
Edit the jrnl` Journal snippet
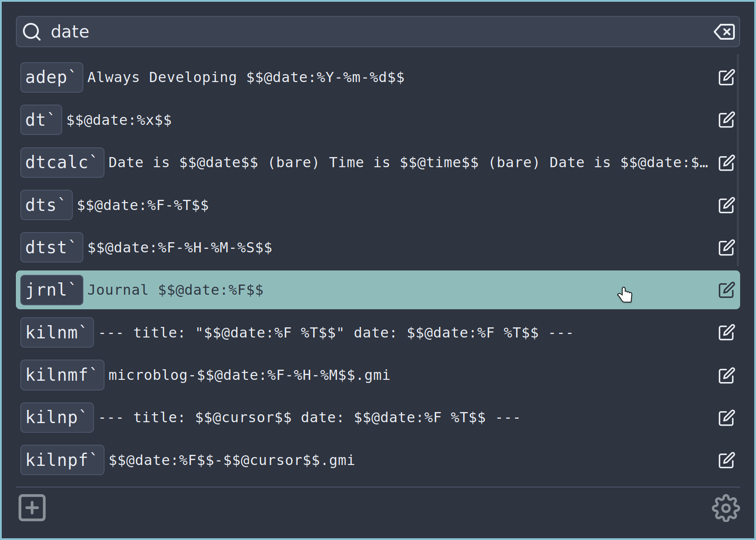click(726, 290)
